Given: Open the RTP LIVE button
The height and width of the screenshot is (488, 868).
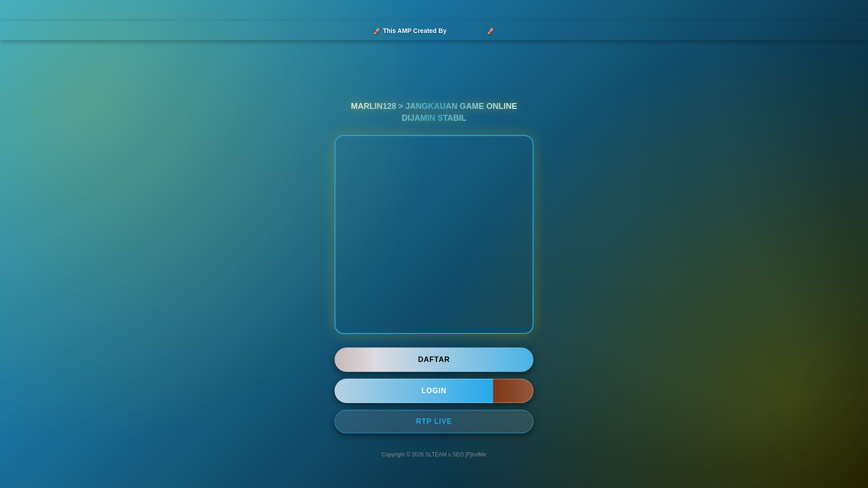Looking at the screenshot, I should point(434,422).
